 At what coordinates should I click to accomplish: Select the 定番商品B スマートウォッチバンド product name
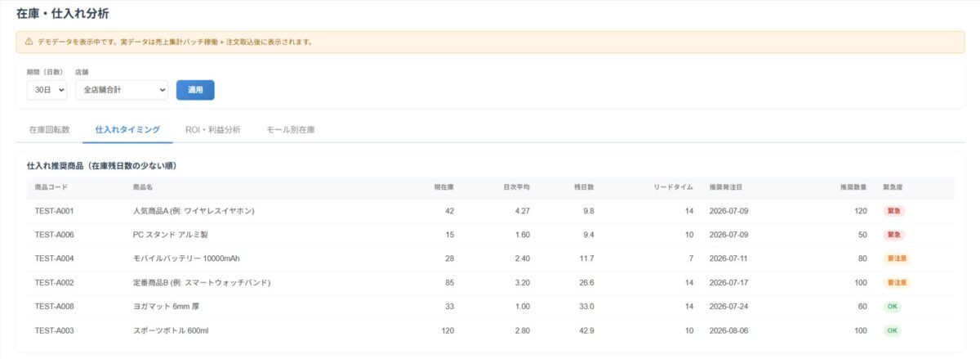click(202, 283)
